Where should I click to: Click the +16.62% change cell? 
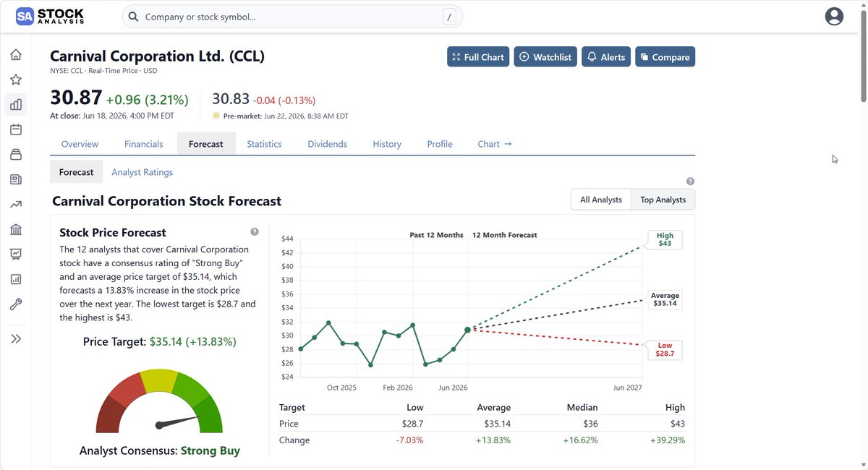pos(579,440)
